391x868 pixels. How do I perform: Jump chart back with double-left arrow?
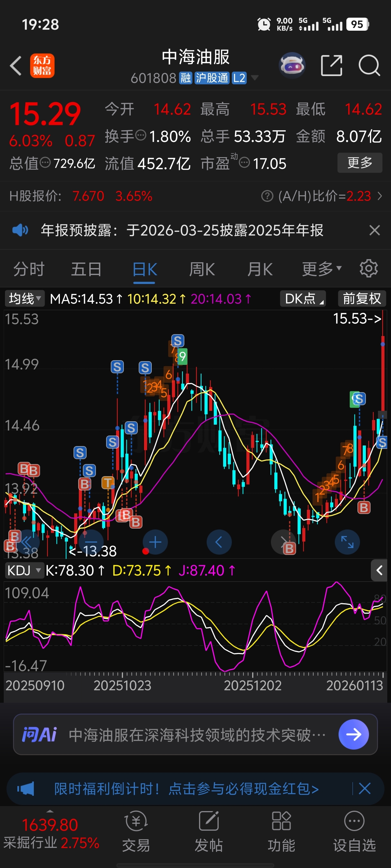click(27, 542)
